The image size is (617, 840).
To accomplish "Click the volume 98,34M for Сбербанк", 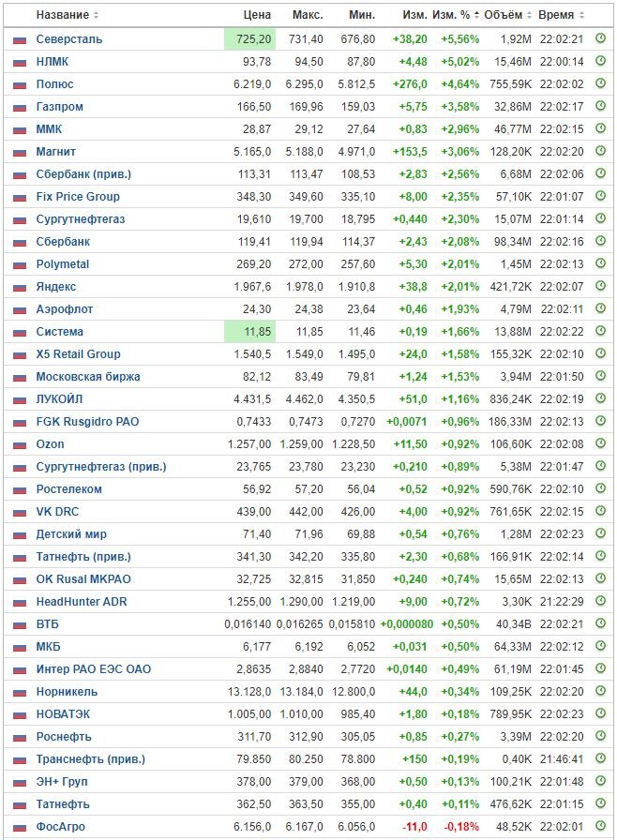I will (513, 242).
